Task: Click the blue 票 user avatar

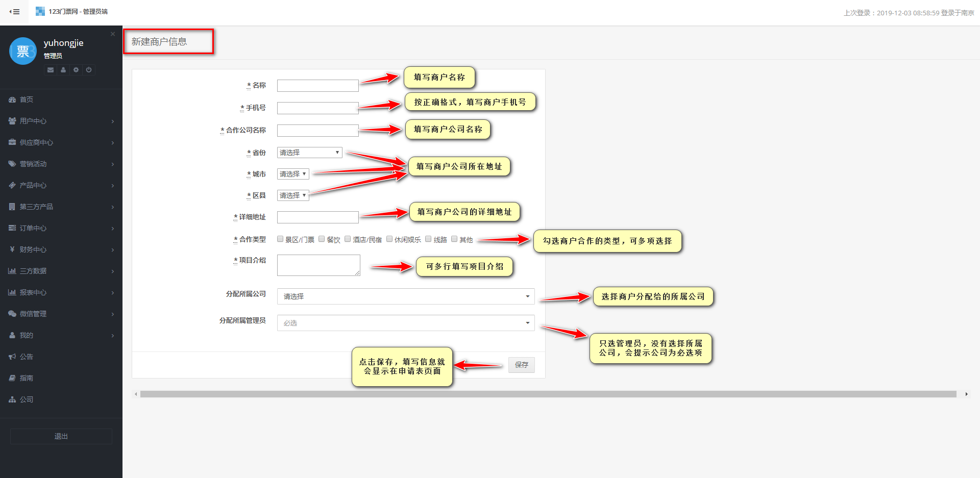Action: 23,51
